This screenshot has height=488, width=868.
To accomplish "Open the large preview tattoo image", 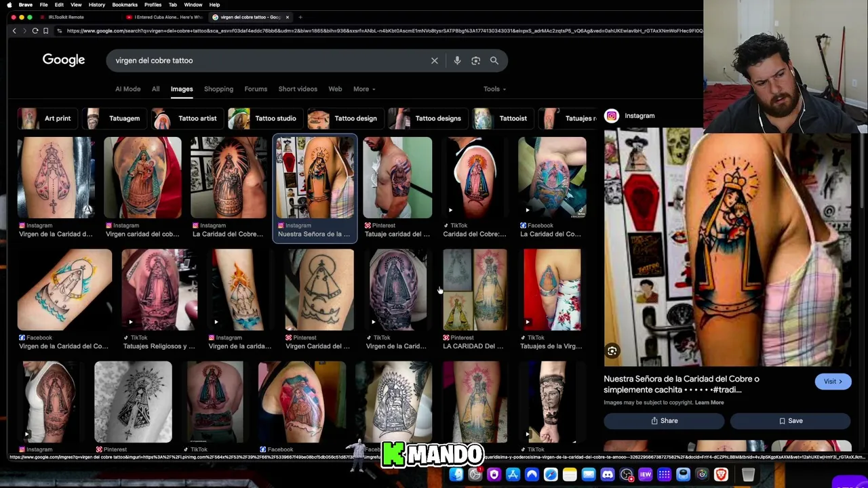I will coord(728,247).
